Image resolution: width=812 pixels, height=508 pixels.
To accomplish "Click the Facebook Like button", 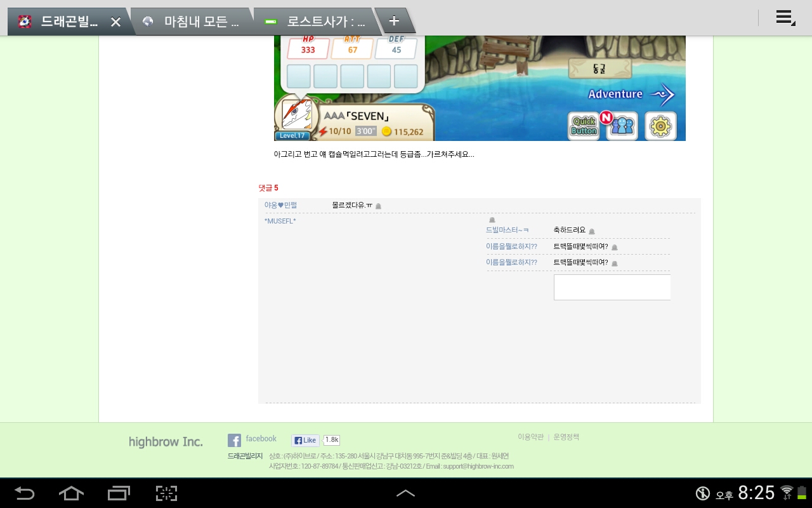I will click(x=305, y=440).
